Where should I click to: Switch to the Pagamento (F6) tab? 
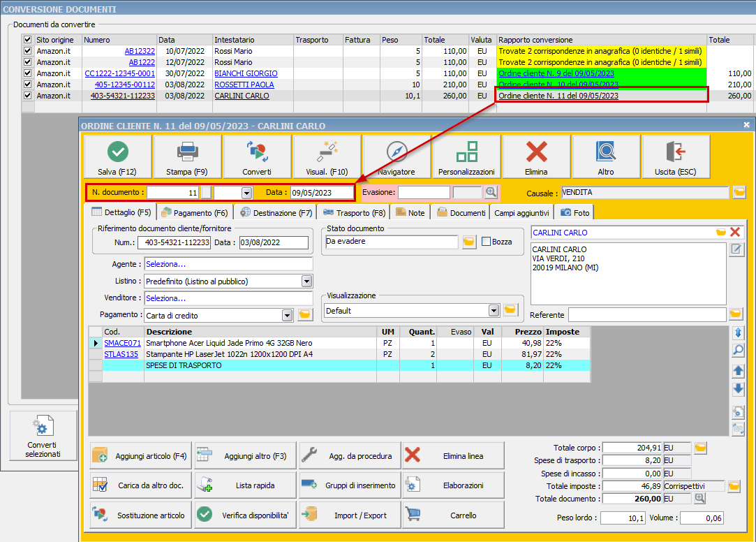click(x=195, y=212)
